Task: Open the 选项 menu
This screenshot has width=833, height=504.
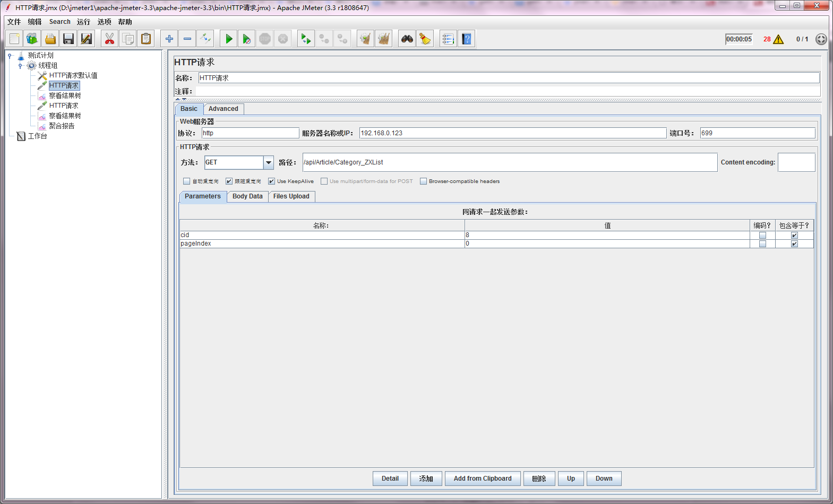Action: 105,22
